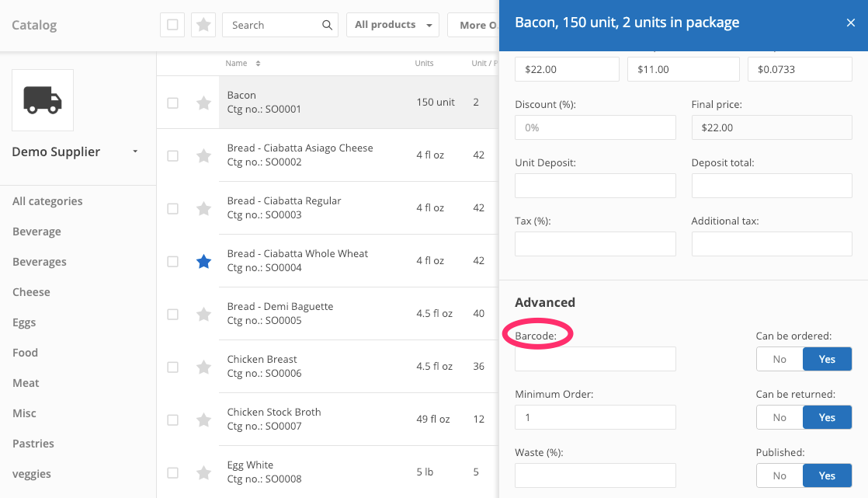Toggle the select-all checkbox in toolbar
Image resolution: width=868 pixels, height=498 pixels.
pos(172,25)
